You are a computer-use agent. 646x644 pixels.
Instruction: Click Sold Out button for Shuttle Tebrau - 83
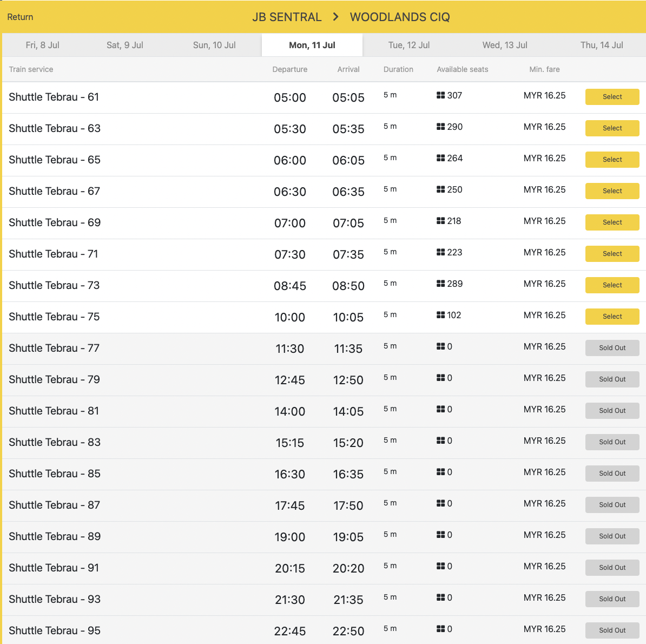[612, 442]
